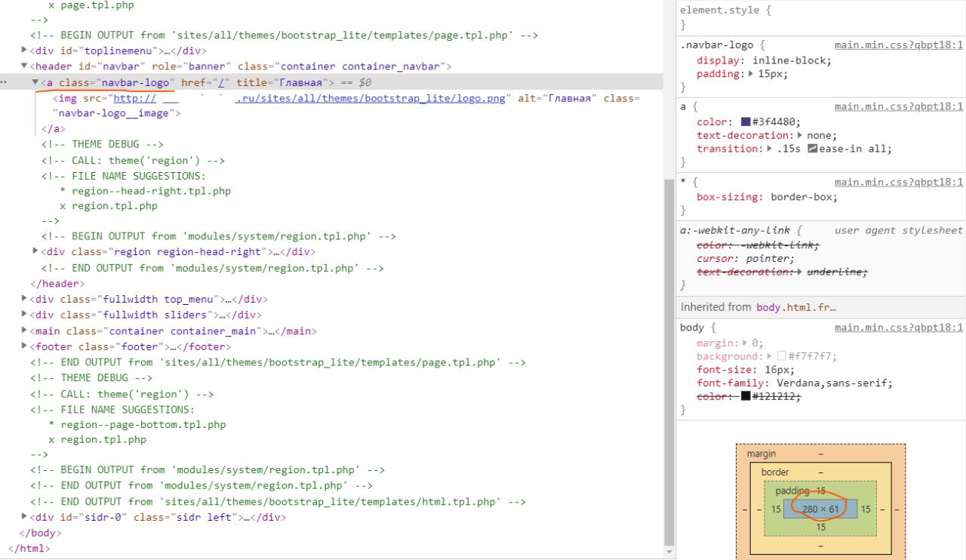Click the element.style rule block
This screenshot has width=966, height=560.
click(821, 17)
